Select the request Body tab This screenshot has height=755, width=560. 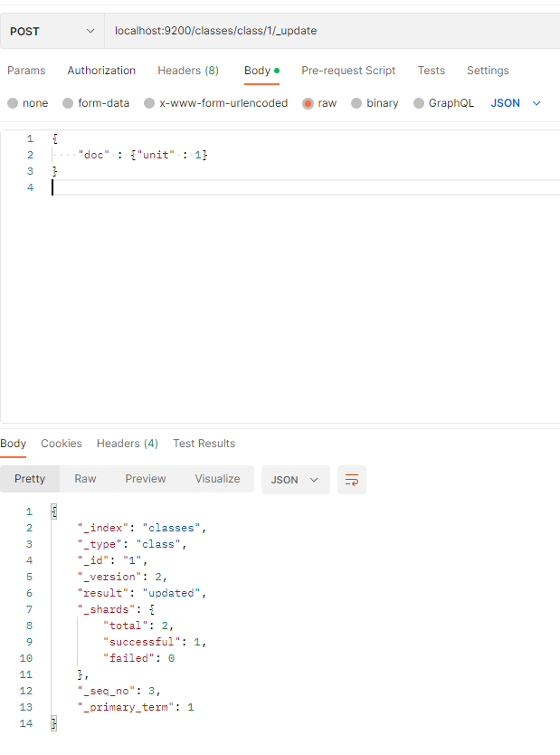click(x=261, y=71)
